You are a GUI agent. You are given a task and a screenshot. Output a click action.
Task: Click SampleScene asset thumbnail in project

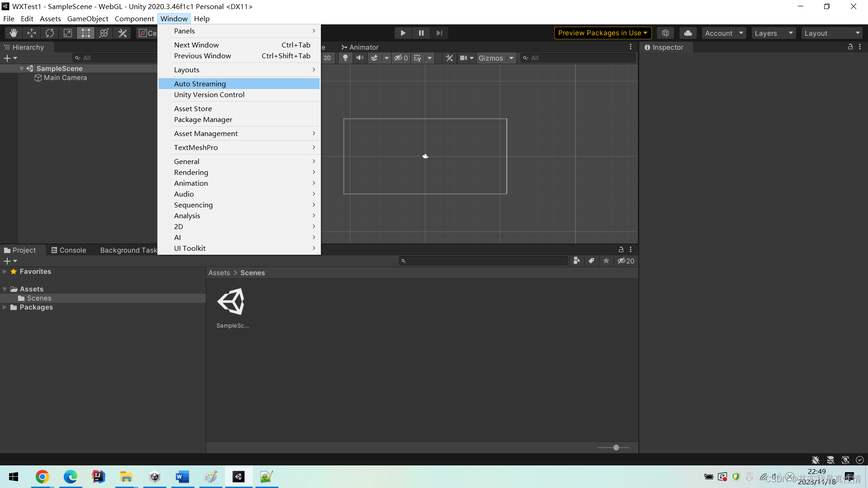coord(232,301)
